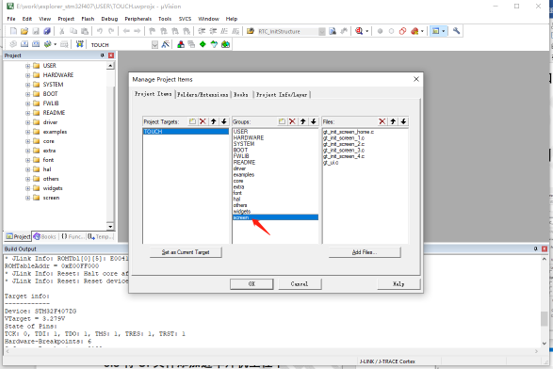The height and width of the screenshot is (369, 553).
Task: Select the widgets group in Groups list
Action: point(242,211)
